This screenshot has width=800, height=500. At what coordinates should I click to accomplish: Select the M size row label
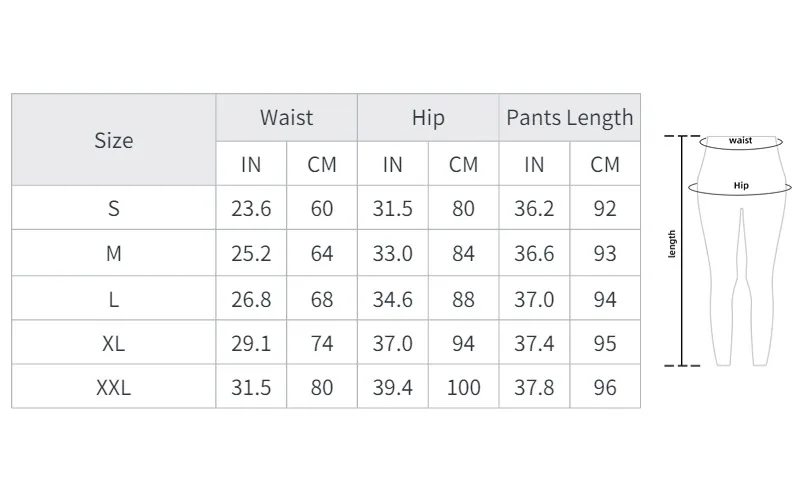(x=113, y=254)
